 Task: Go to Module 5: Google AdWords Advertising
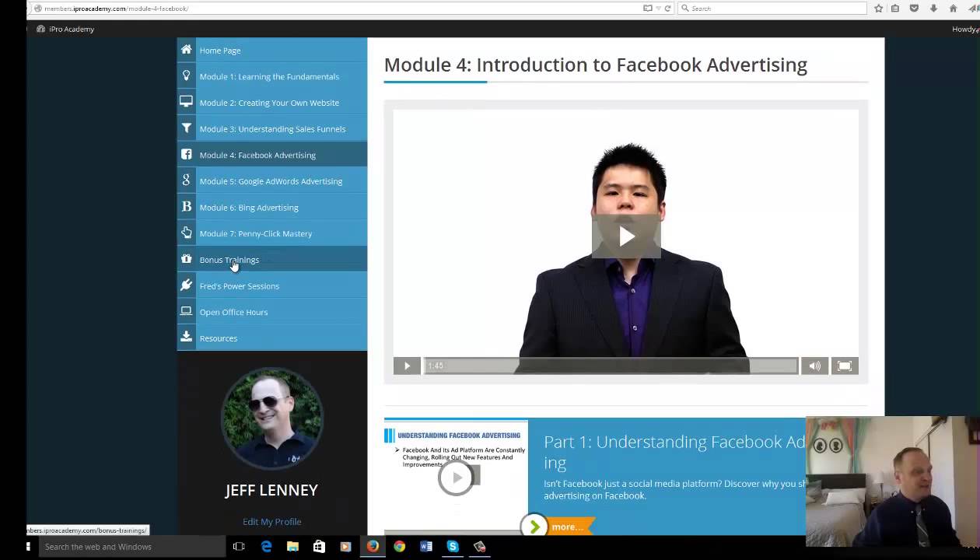pos(272,181)
